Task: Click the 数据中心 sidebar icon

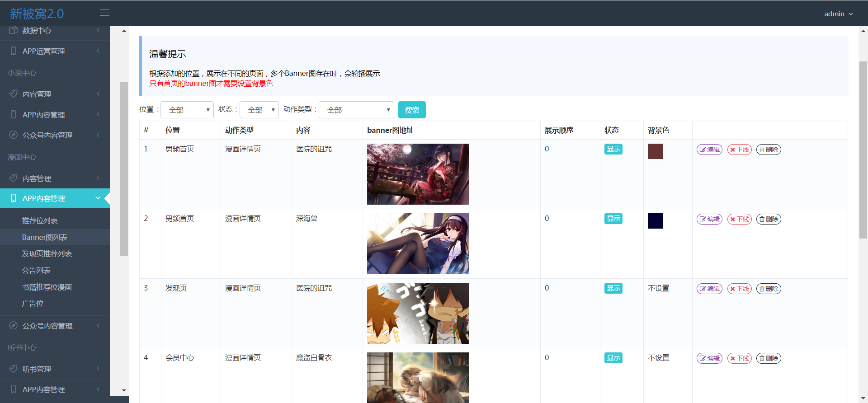Action: (x=13, y=30)
